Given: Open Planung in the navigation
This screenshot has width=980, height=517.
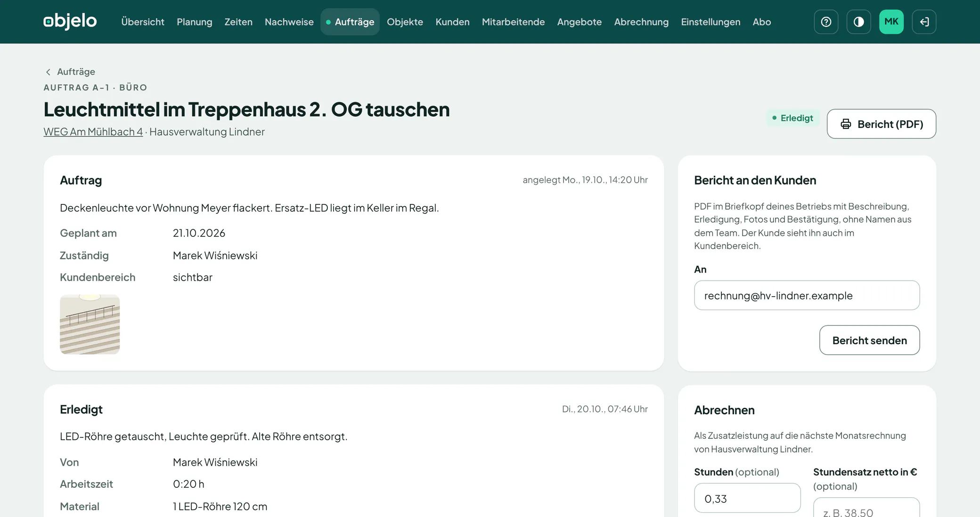Looking at the screenshot, I should tap(194, 22).
